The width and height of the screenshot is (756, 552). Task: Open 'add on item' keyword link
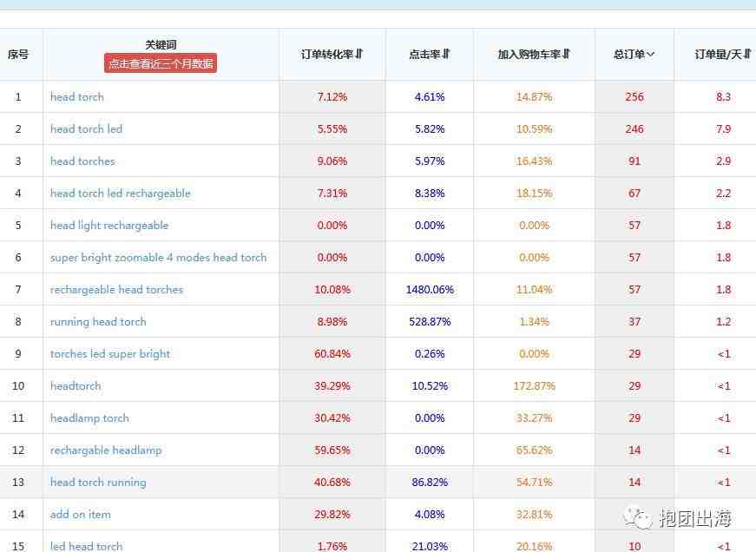[x=81, y=515]
